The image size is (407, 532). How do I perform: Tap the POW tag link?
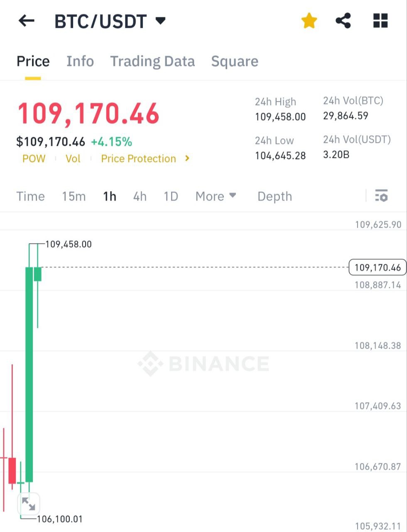pyautogui.click(x=34, y=158)
